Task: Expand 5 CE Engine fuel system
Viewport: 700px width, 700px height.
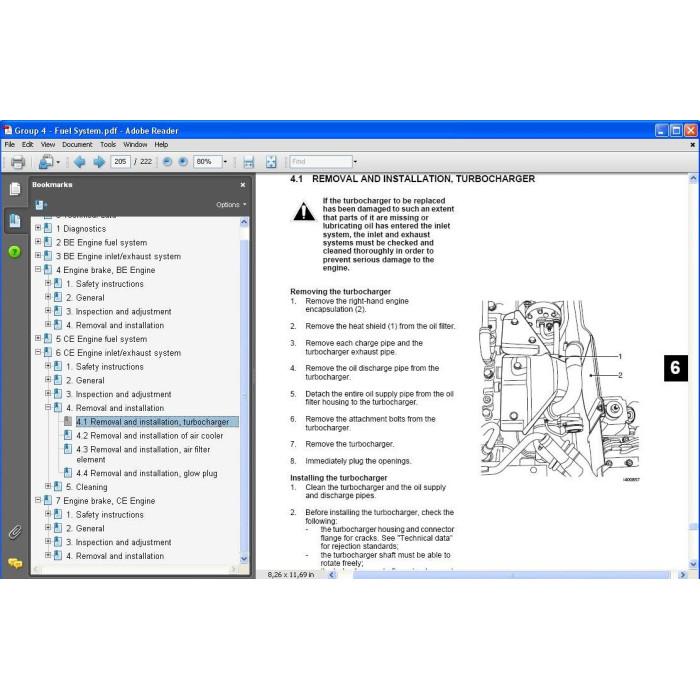Action: click(38, 338)
